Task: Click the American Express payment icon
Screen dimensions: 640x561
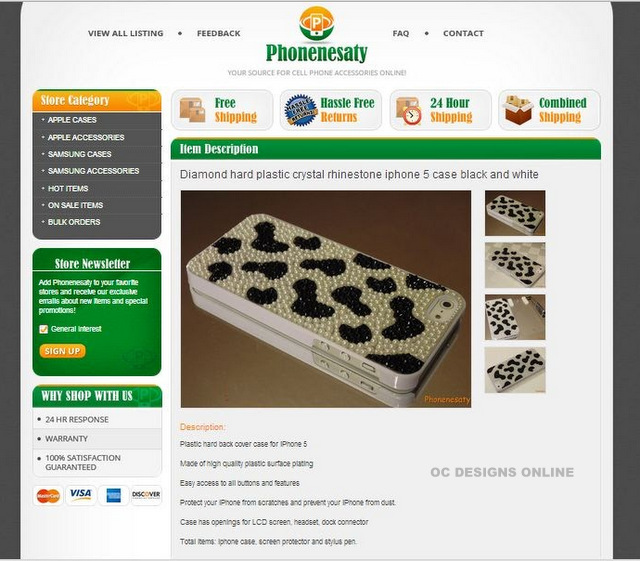Action: click(x=113, y=495)
